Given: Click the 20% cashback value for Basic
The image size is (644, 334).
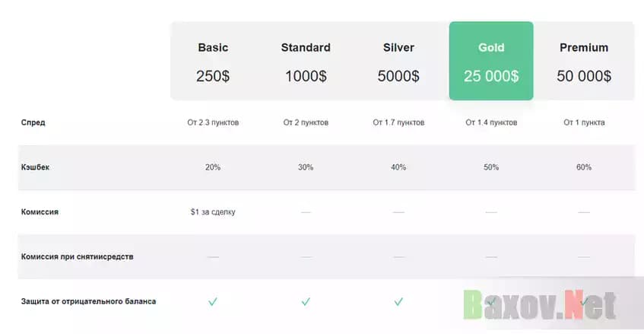Looking at the screenshot, I should click(213, 167).
